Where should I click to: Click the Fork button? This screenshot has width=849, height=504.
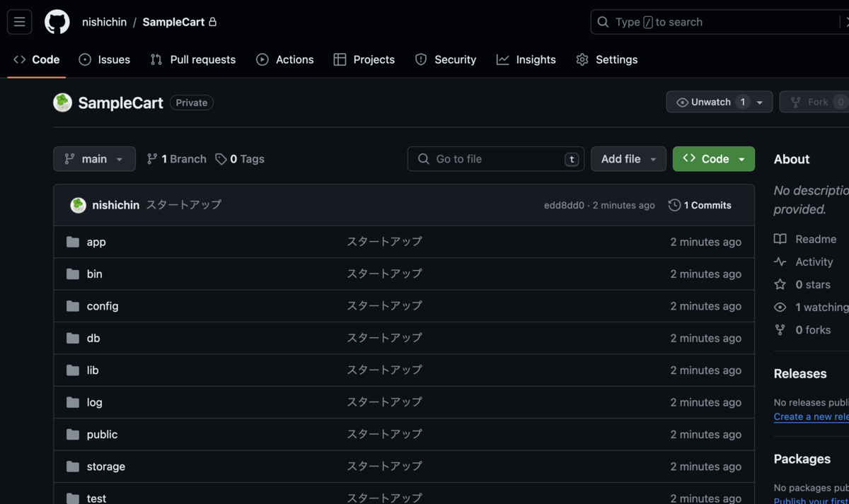coord(814,102)
